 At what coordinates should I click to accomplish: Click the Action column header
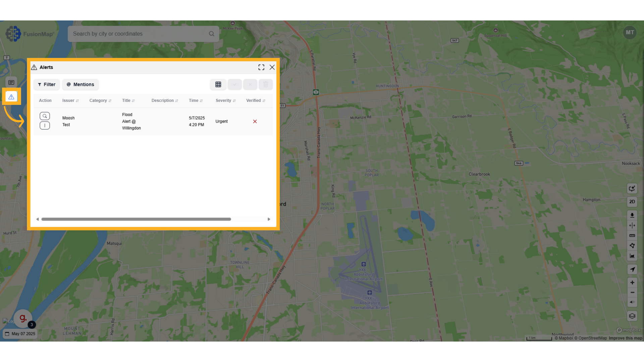[45, 101]
